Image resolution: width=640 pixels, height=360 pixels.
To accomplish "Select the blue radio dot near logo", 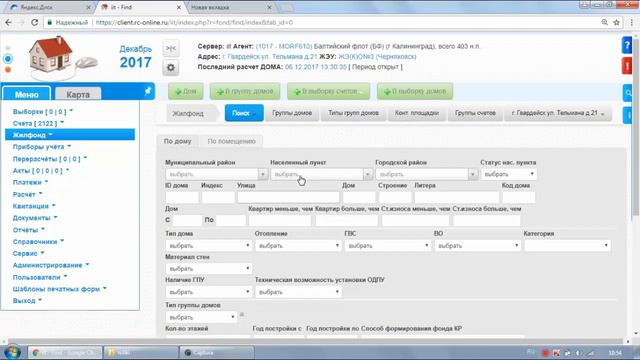I will click(x=8, y=59).
